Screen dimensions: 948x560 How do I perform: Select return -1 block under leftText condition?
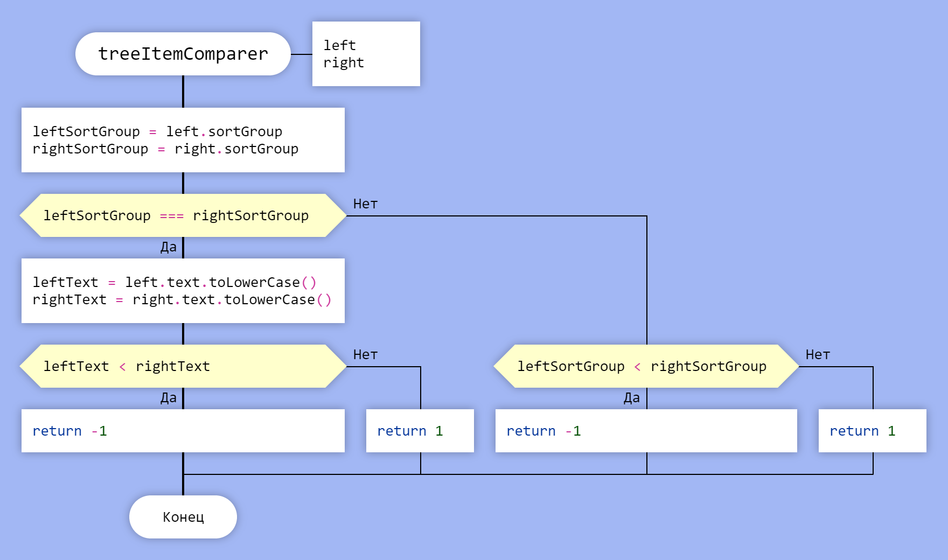click(183, 431)
